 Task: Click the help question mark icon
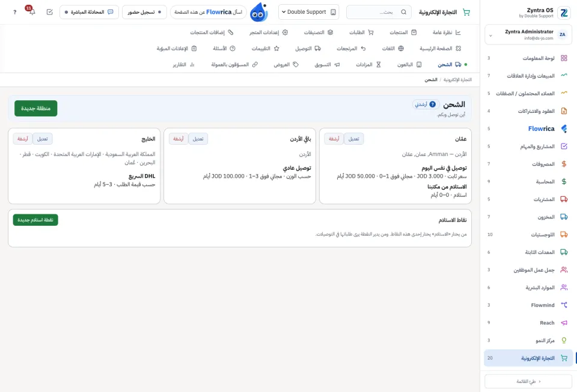click(14, 12)
